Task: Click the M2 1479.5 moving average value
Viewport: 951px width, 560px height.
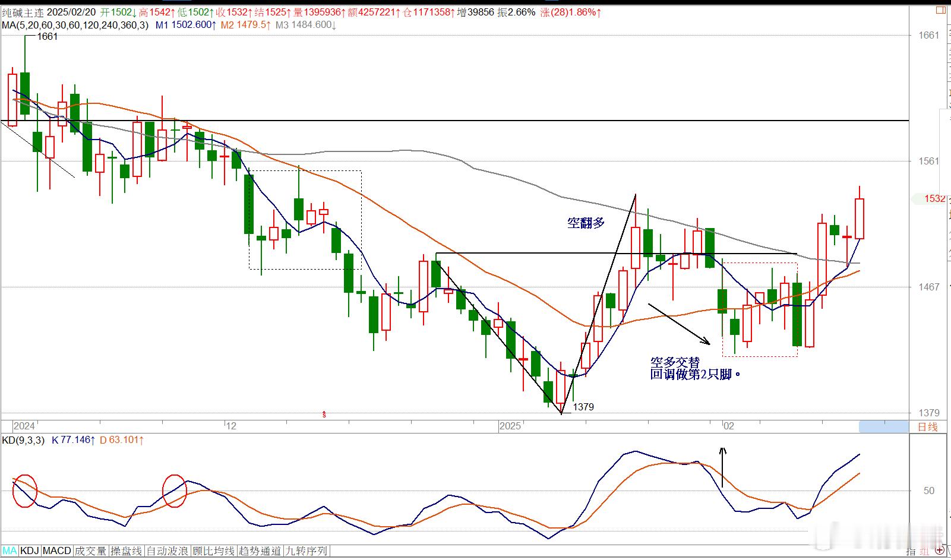Action: click(x=246, y=25)
